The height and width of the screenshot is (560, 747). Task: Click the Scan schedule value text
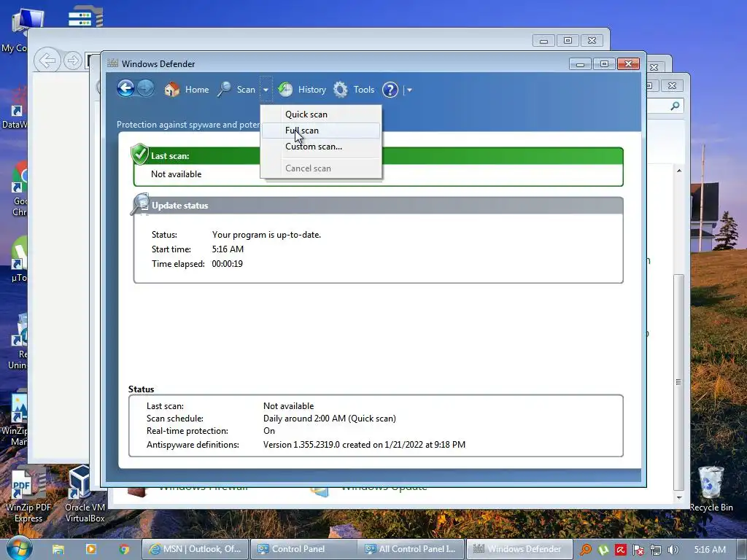click(329, 419)
